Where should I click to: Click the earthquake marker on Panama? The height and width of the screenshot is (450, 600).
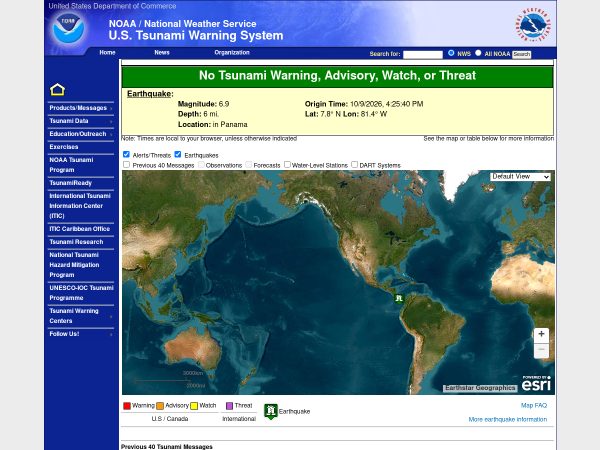399,298
